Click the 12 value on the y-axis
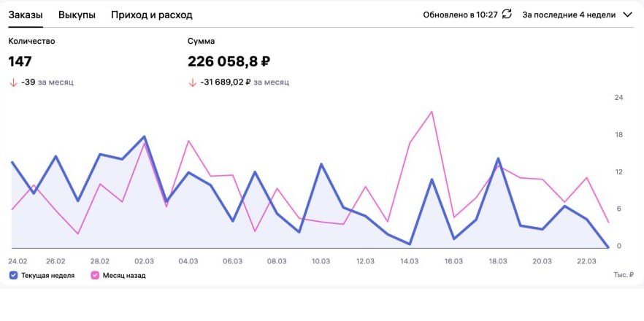The width and height of the screenshot is (644, 321). (618, 171)
